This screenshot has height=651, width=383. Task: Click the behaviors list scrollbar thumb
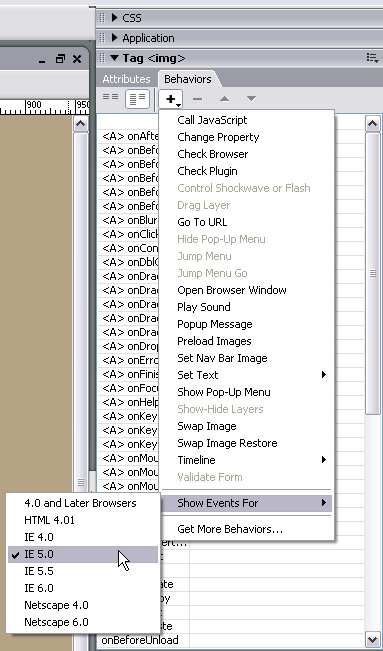point(372,273)
